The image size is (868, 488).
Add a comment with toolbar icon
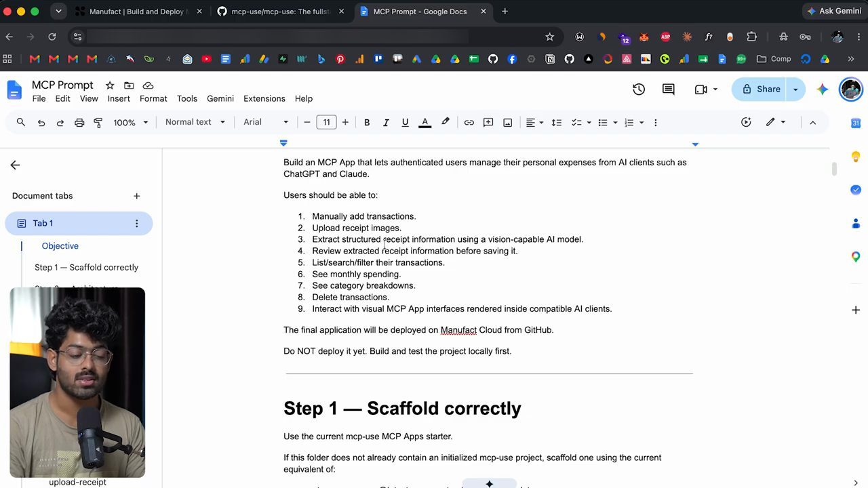coord(488,123)
